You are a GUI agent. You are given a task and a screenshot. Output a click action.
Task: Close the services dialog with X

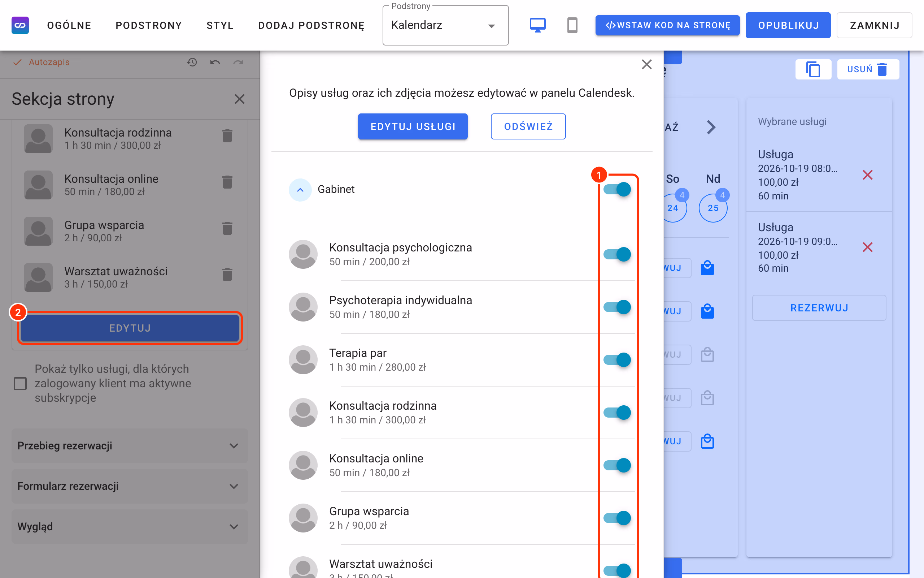click(x=646, y=64)
